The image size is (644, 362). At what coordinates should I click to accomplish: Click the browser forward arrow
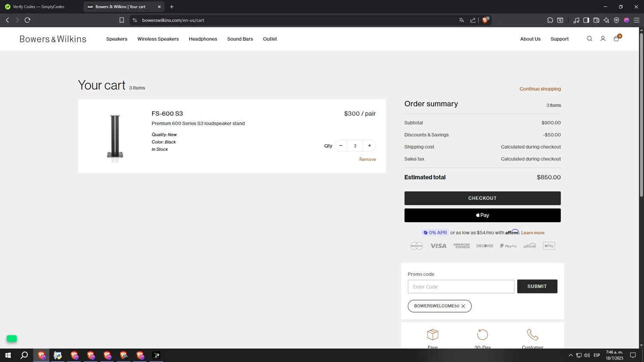(x=17, y=20)
